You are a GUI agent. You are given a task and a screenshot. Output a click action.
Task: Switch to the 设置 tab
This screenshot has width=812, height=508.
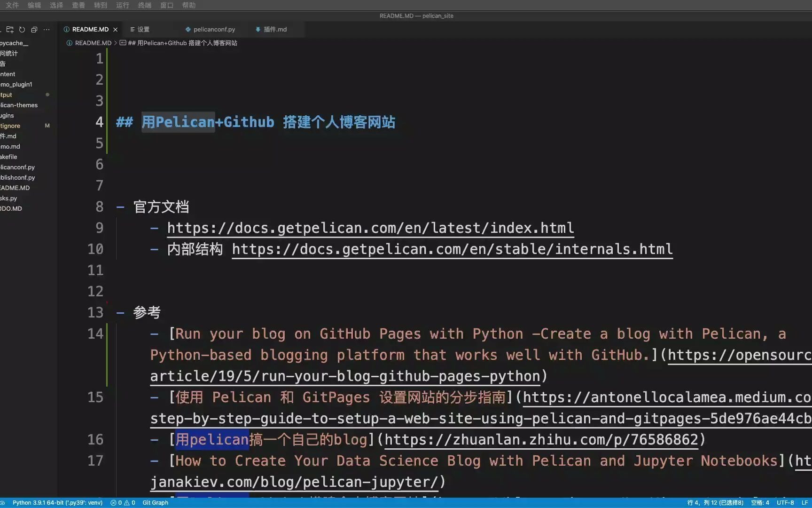pyautogui.click(x=143, y=29)
